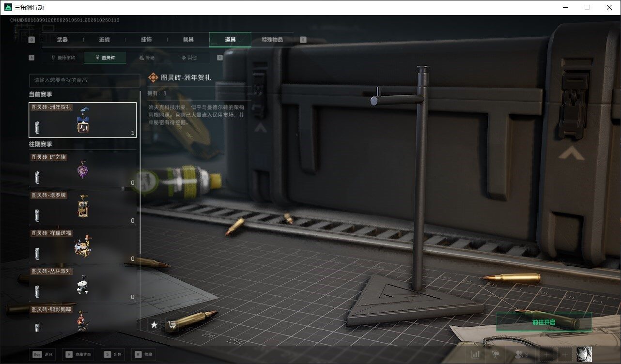Minimize the 三角洲行动 window
Screen dimensions: 621x364
coord(565,7)
